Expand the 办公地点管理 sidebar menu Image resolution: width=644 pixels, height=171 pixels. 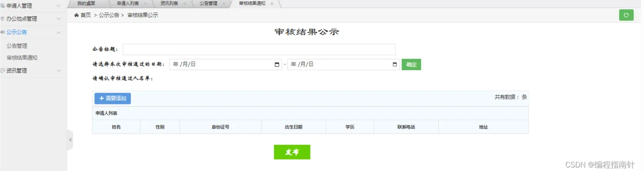(34, 19)
